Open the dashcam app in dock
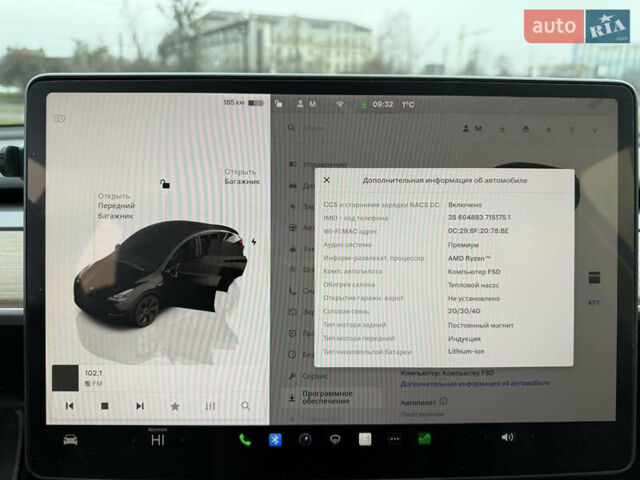Screen dimensions: 640x480 (305, 439)
